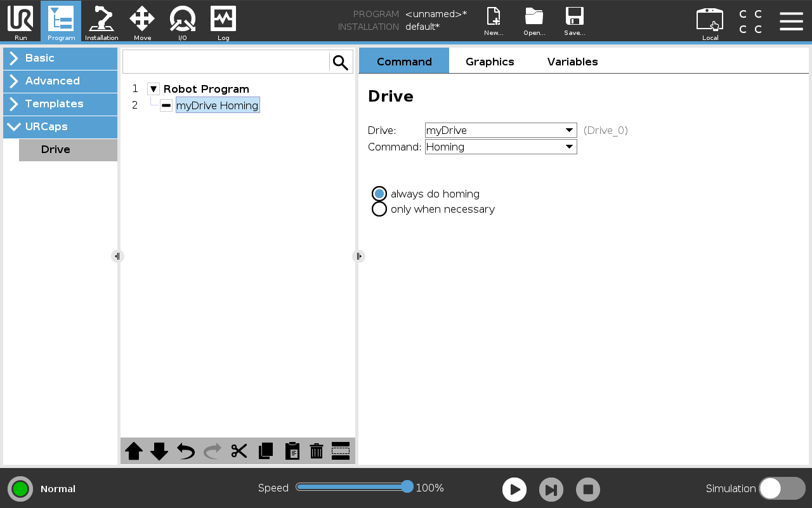Screen dimensions: 812x508
Task: Click the Save program icon
Action: [574, 22]
